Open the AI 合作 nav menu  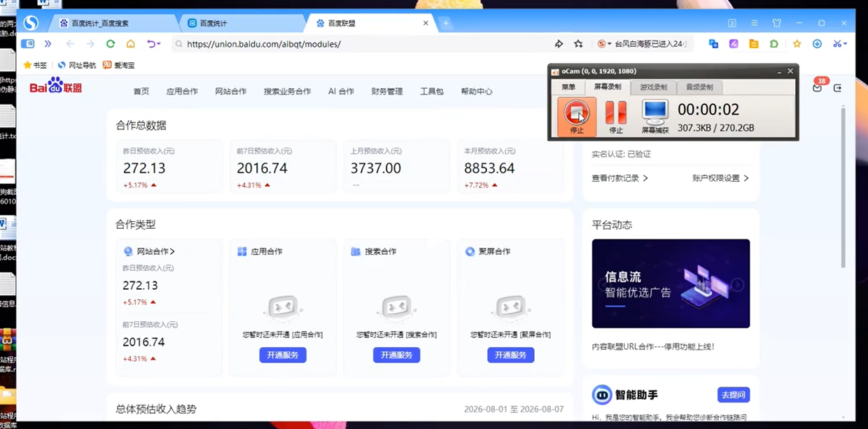341,92
